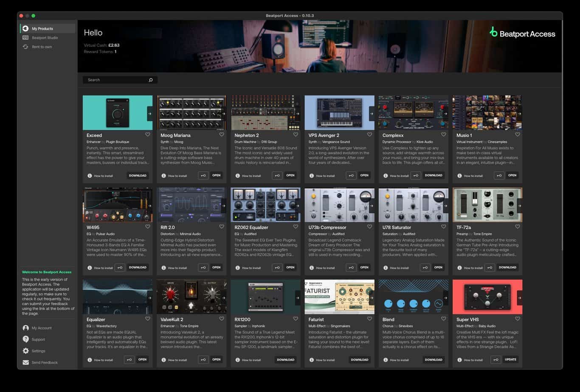Click the key icon on TF-72a

pyautogui.click(x=490, y=267)
